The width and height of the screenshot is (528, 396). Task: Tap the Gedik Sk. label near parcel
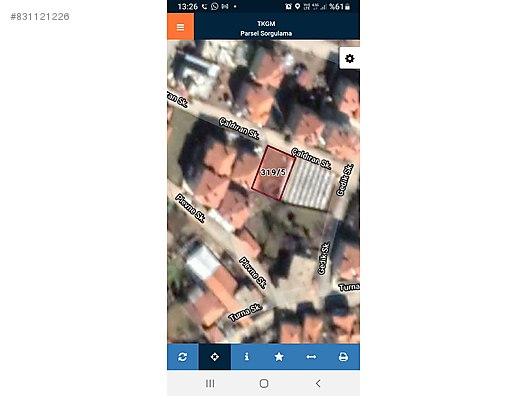pyautogui.click(x=345, y=180)
